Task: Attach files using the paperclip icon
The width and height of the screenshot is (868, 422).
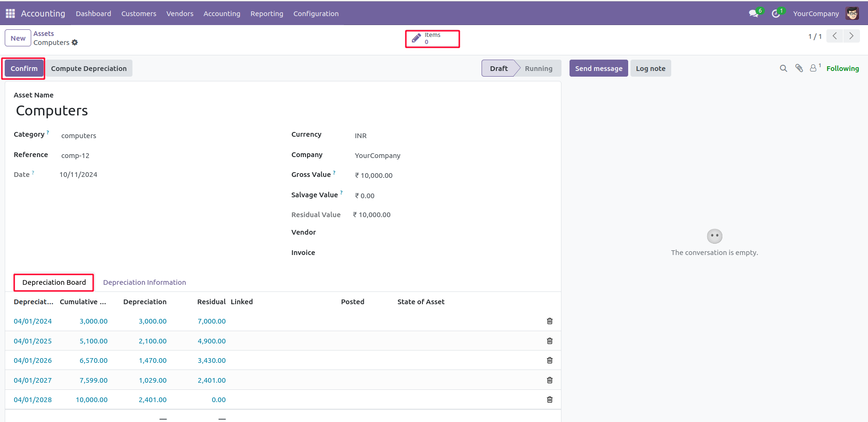Action: tap(799, 69)
